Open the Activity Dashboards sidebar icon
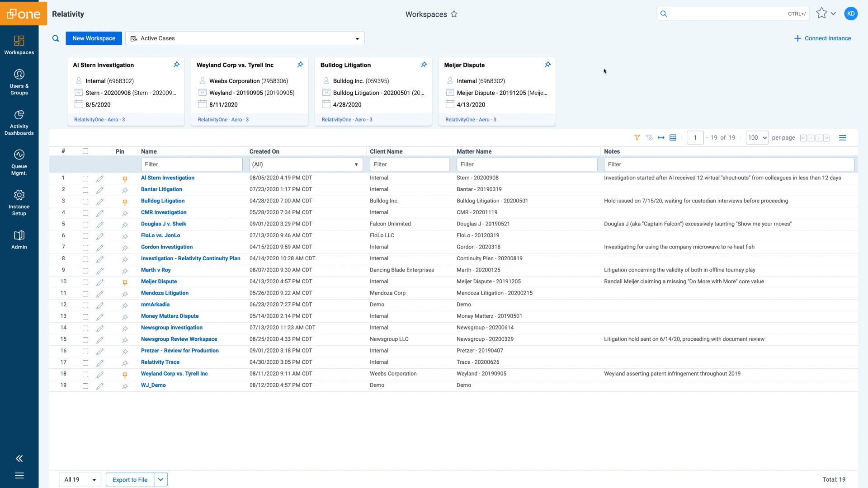868x488 pixels. tap(19, 122)
